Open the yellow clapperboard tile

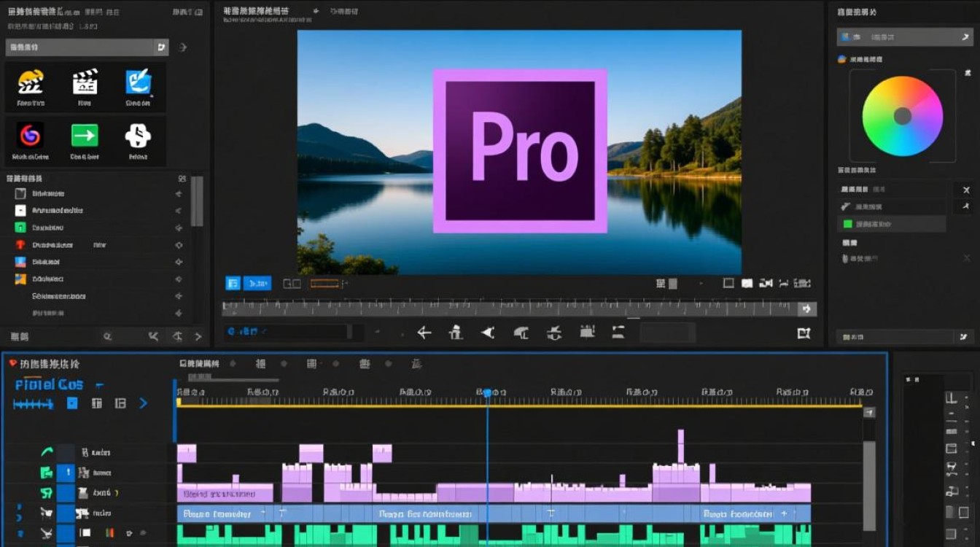[31, 86]
